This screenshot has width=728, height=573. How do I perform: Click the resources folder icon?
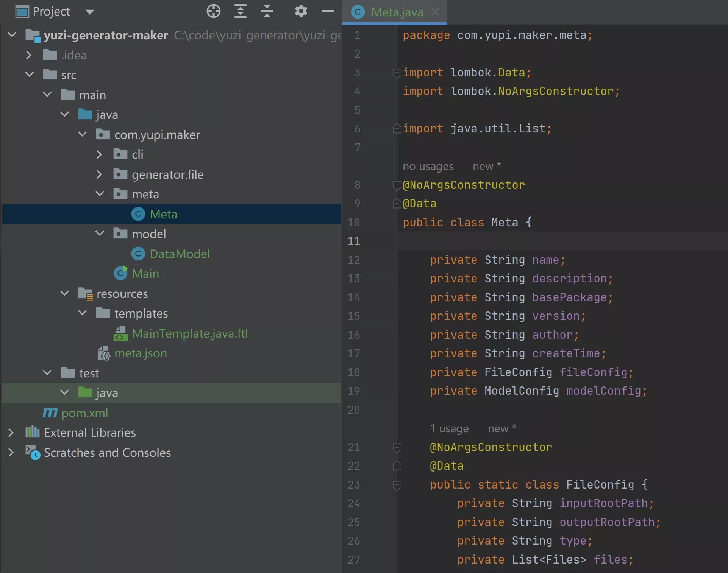[x=86, y=294]
